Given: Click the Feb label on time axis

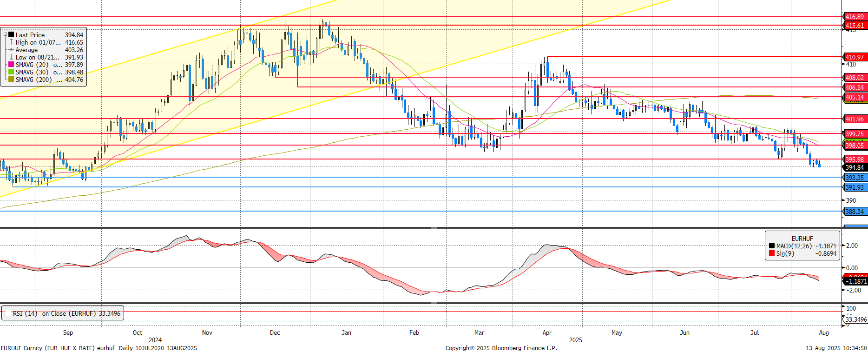Looking at the screenshot, I should click(x=414, y=332).
